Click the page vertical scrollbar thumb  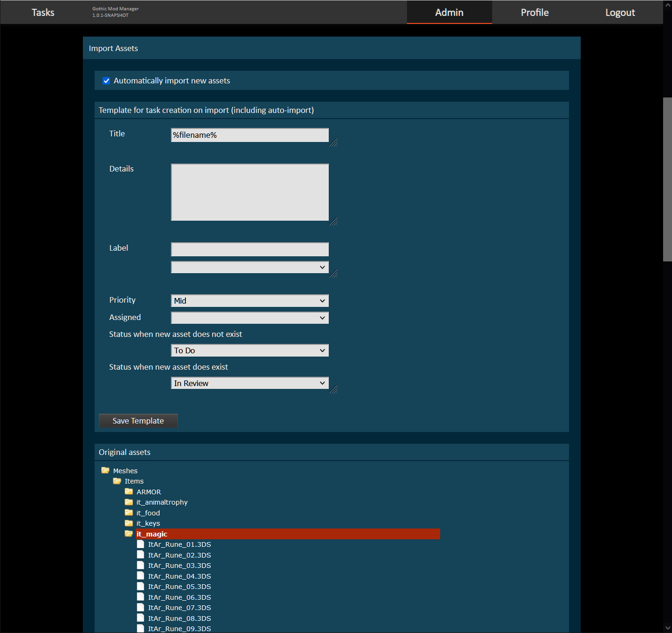pyautogui.click(x=667, y=179)
